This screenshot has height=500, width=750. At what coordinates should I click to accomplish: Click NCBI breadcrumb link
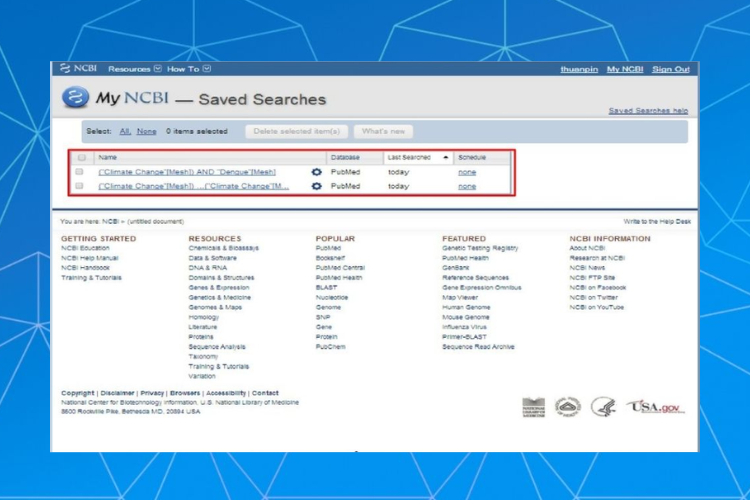[110, 222]
